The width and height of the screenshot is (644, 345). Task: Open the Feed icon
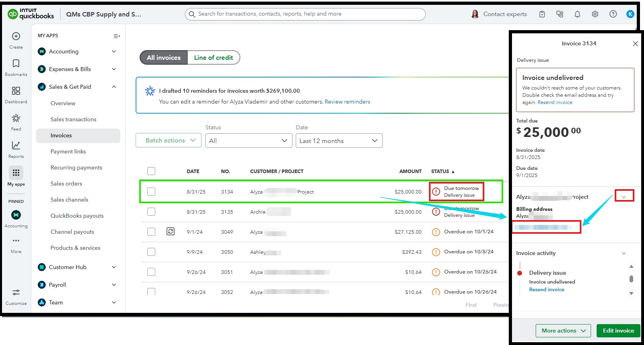tap(16, 118)
